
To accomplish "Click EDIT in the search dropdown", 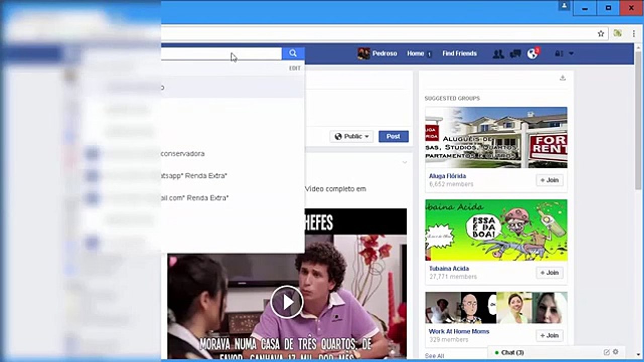I will [x=295, y=68].
